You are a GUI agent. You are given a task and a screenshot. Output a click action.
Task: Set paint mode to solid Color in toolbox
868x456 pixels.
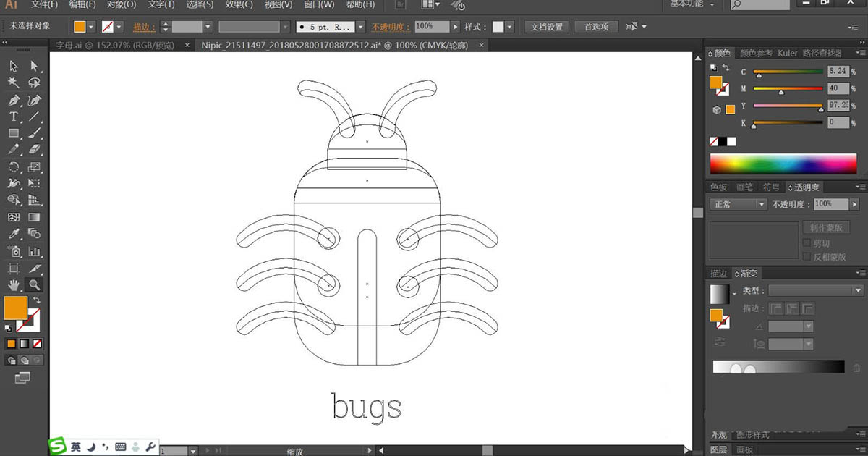pyautogui.click(x=11, y=343)
